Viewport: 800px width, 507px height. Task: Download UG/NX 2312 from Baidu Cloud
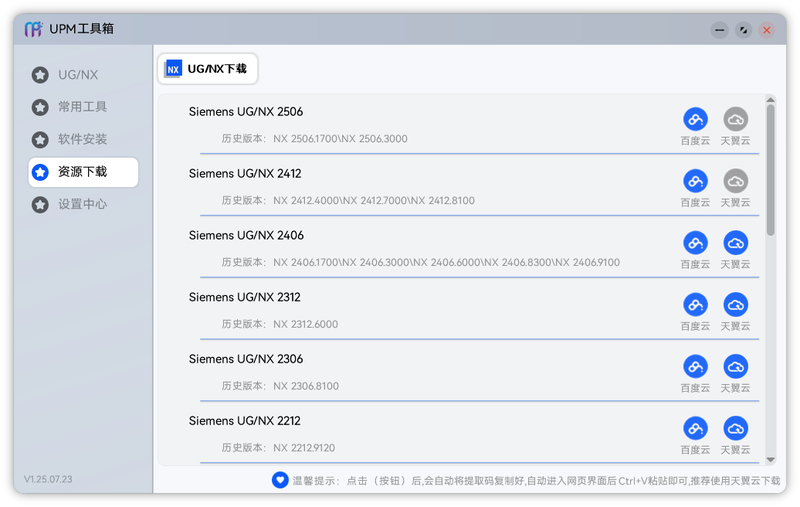[x=695, y=305]
